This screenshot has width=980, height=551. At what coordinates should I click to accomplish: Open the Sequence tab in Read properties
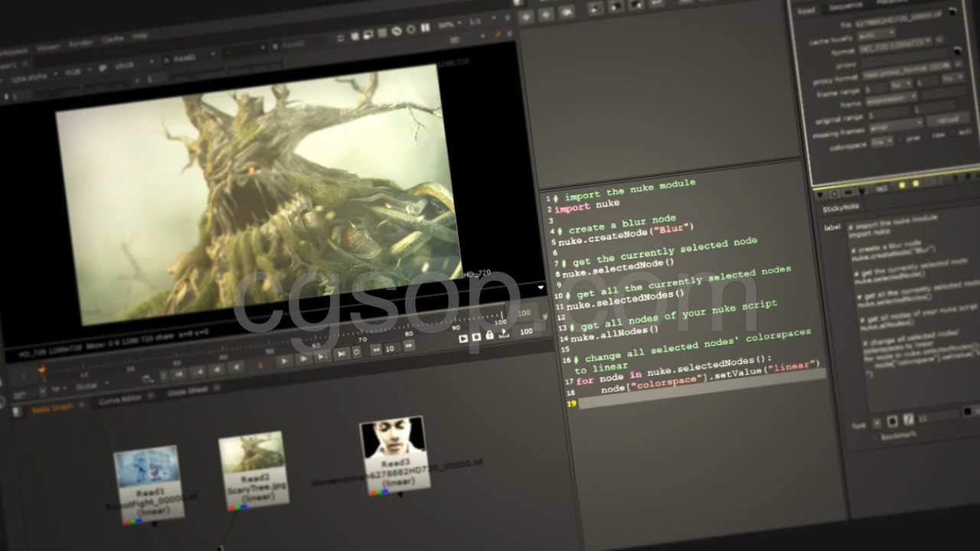(845, 6)
